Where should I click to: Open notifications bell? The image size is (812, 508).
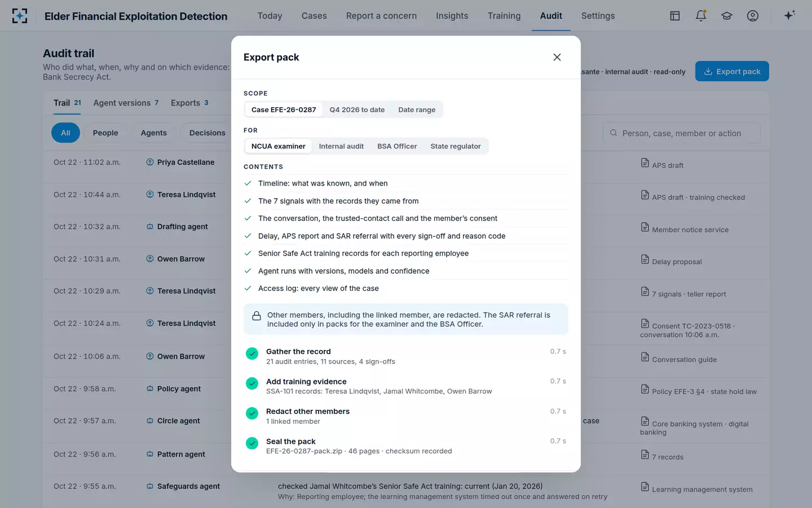[701, 16]
